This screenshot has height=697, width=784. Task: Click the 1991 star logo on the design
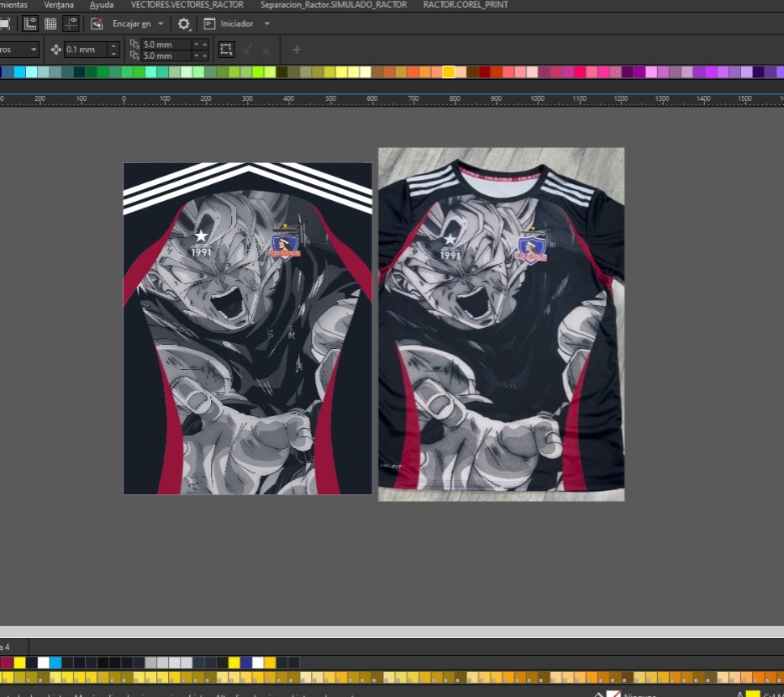tap(201, 243)
